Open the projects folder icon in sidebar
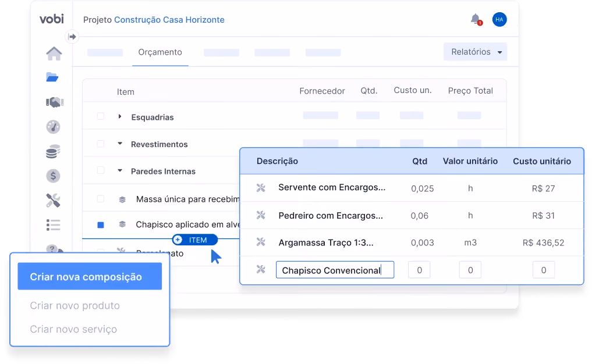Image resolution: width=592 pixels, height=364 pixels. (x=52, y=77)
